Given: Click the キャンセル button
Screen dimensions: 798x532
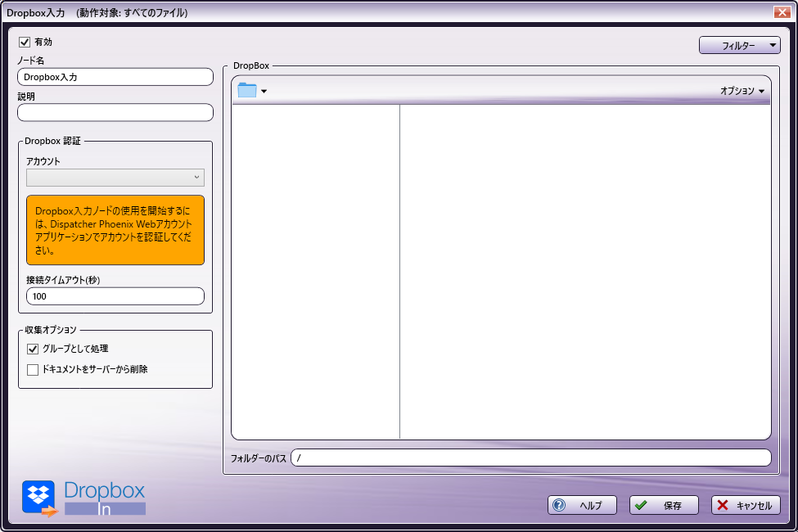Looking at the screenshot, I should pyautogui.click(x=746, y=506).
